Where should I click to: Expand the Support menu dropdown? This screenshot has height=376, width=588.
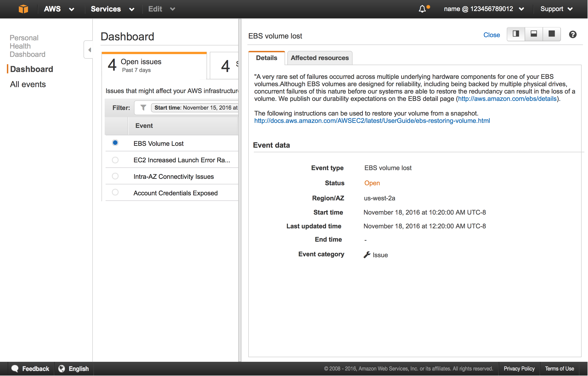click(x=557, y=8)
